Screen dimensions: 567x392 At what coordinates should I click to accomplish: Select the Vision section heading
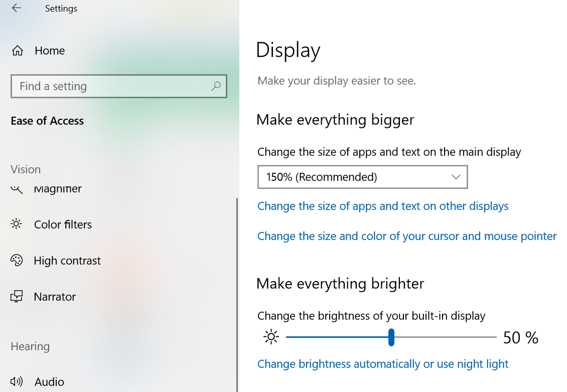coord(25,169)
